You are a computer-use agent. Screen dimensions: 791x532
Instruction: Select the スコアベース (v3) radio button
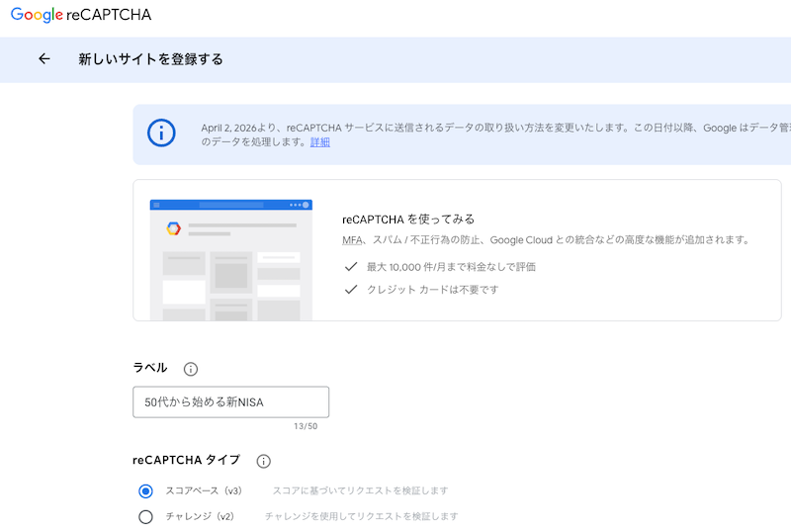[146, 490]
